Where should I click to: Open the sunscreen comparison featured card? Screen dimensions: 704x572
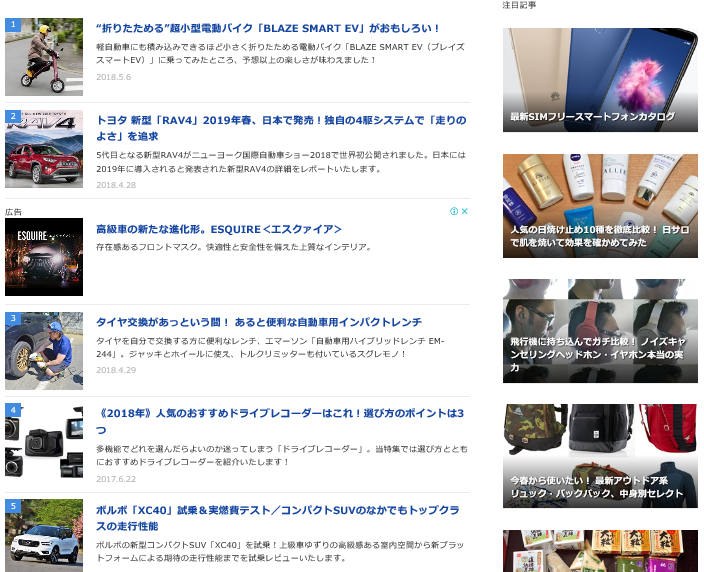[600, 206]
